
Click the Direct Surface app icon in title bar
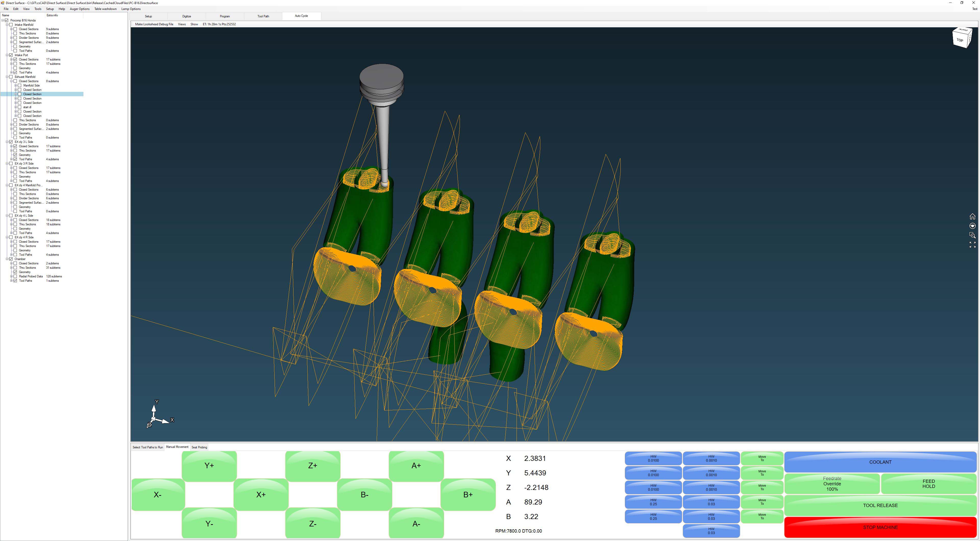3,3
